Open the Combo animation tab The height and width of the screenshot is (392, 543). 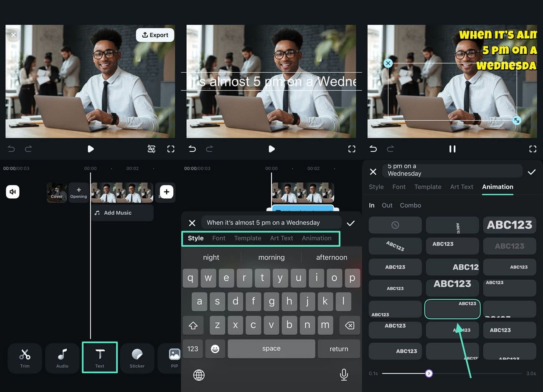[x=410, y=205]
